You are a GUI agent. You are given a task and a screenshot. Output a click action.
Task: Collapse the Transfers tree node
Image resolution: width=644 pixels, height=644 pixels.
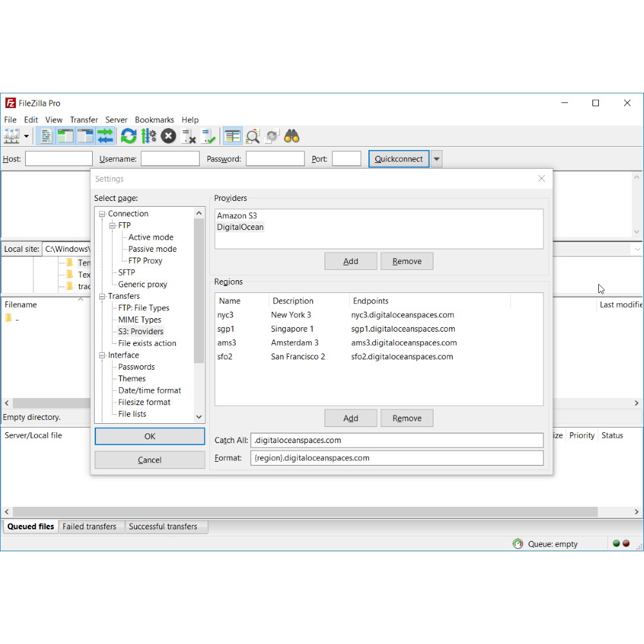[x=102, y=296]
